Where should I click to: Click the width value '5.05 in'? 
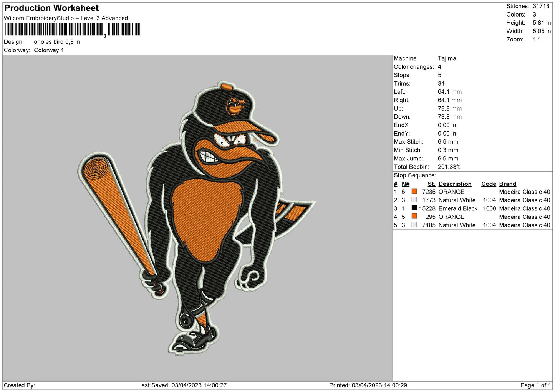542,31
